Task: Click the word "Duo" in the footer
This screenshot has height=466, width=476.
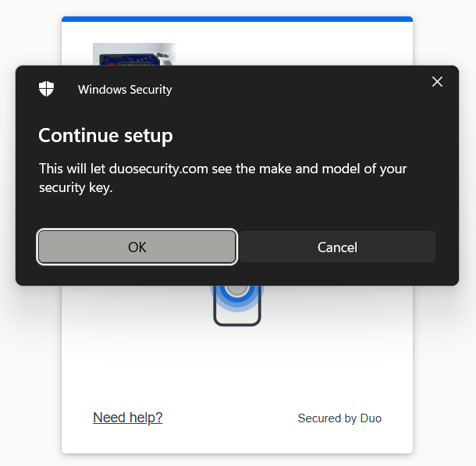Action: [x=371, y=418]
